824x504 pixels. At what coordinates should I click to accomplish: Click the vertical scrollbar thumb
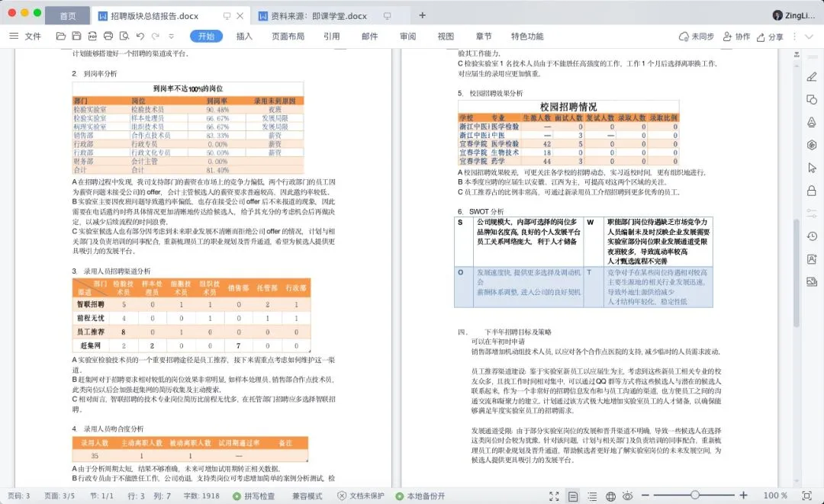tap(797, 273)
